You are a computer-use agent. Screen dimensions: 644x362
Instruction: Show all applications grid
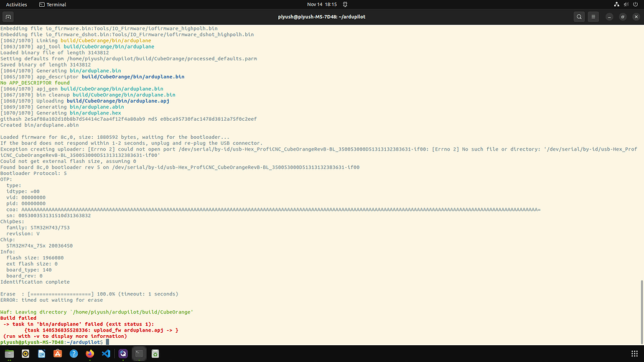(634, 353)
